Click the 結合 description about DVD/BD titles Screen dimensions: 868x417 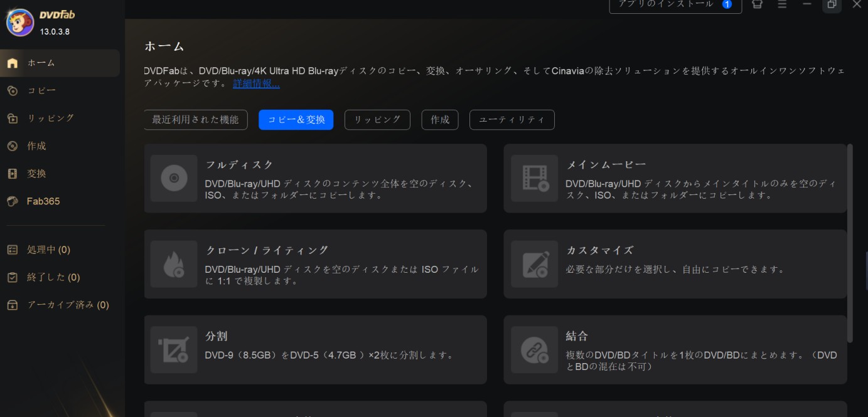(701, 361)
